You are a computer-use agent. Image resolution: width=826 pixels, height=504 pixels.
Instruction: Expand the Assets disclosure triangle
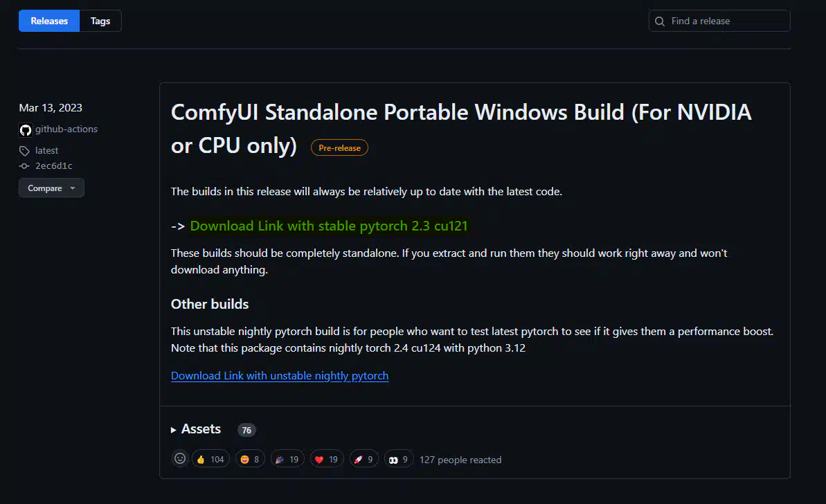(x=173, y=430)
